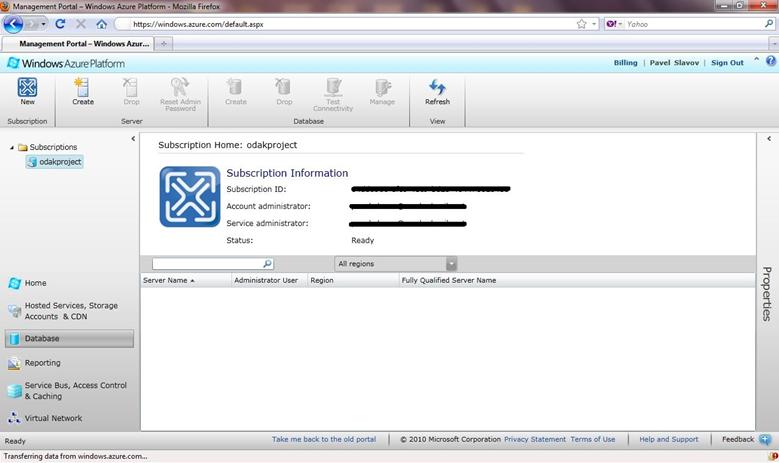The image size is (779, 463).
Task: Click the Subscription Information heading
Action: (x=287, y=173)
